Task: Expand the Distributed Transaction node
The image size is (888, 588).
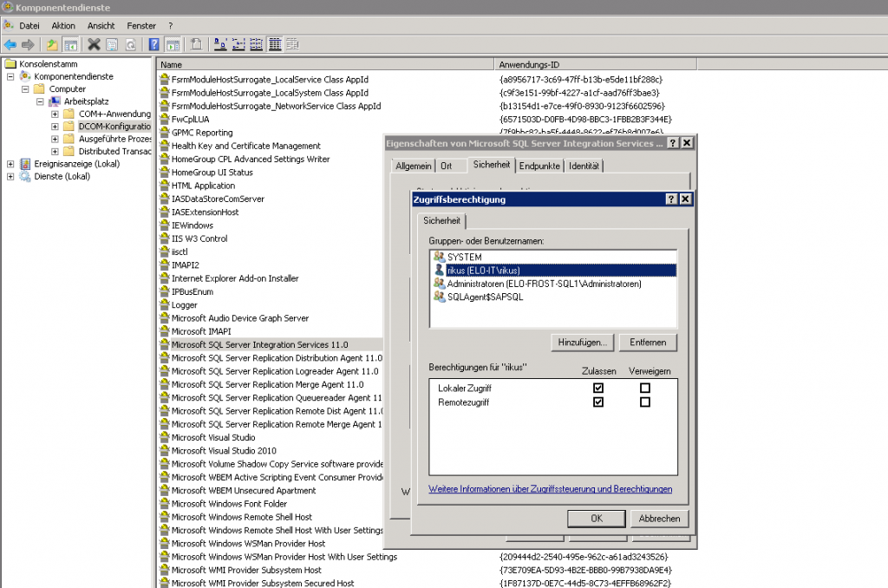Action: [x=55, y=151]
